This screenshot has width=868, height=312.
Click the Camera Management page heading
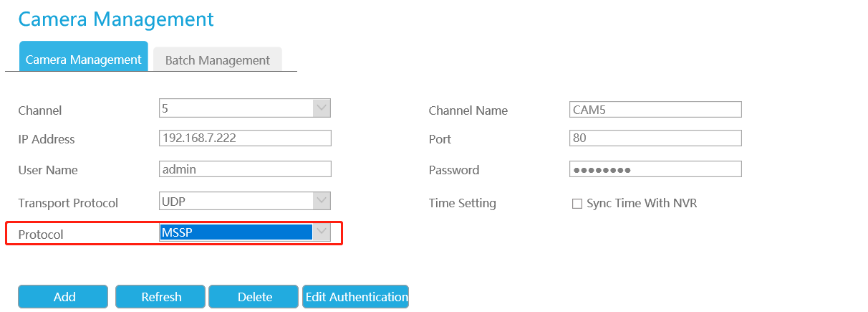point(116,19)
